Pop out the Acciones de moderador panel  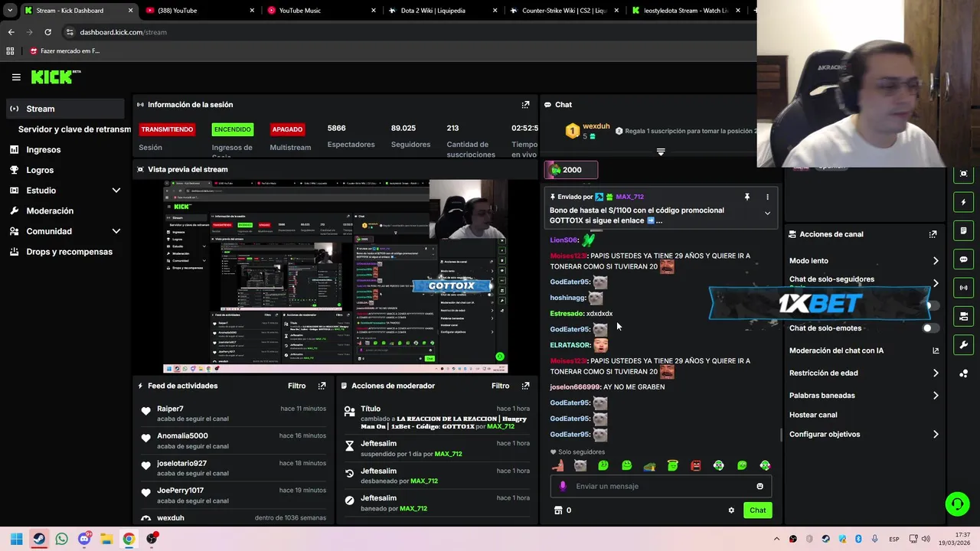pos(525,386)
